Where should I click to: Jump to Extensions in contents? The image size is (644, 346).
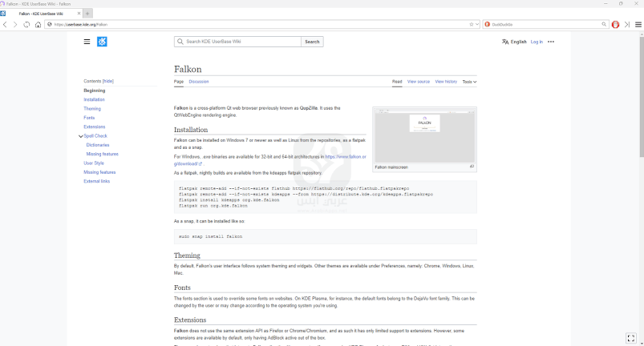95,127
